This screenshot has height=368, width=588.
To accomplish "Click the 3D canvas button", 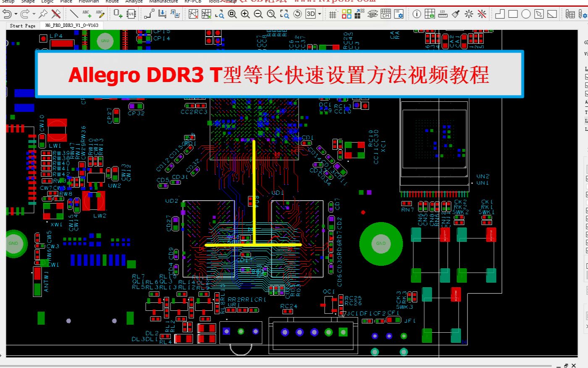I will click(x=311, y=14).
